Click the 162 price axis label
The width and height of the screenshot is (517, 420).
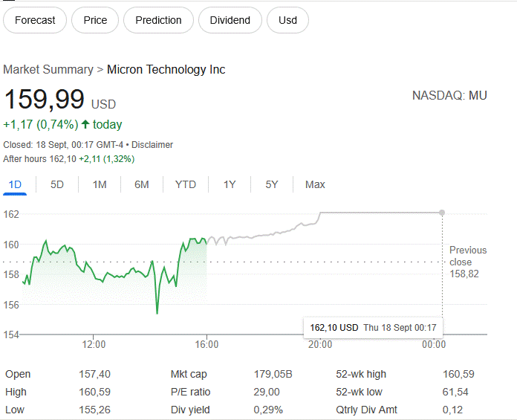pos(11,214)
